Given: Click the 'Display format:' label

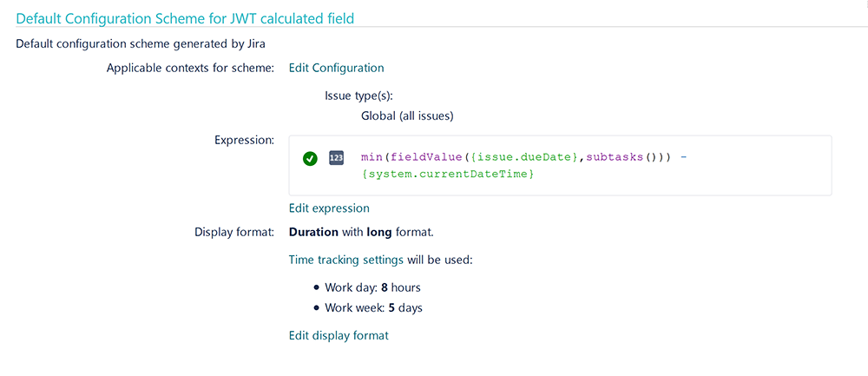Looking at the screenshot, I should click(234, 233).
